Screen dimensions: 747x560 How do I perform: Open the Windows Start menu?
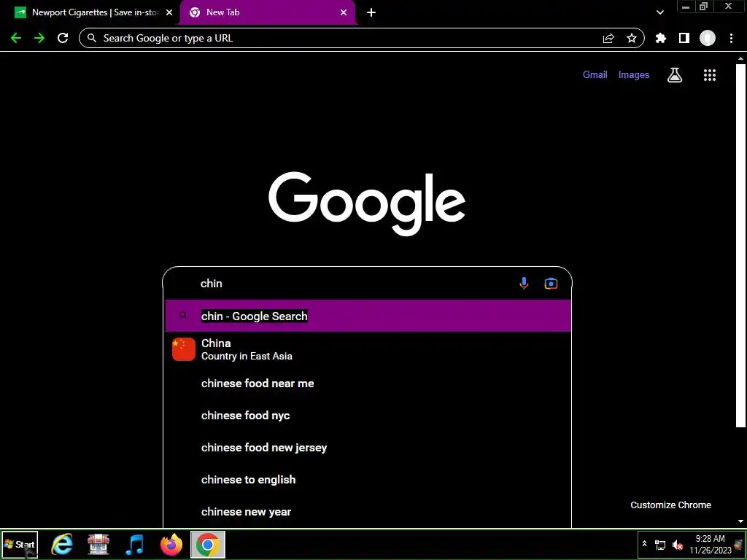pyautogui.click(x=20, y=544)
